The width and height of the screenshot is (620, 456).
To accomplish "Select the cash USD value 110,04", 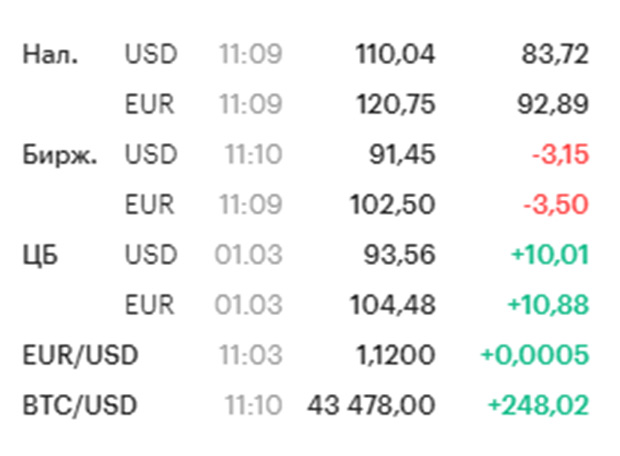I will pyautogui.click(x=395, y=54).
